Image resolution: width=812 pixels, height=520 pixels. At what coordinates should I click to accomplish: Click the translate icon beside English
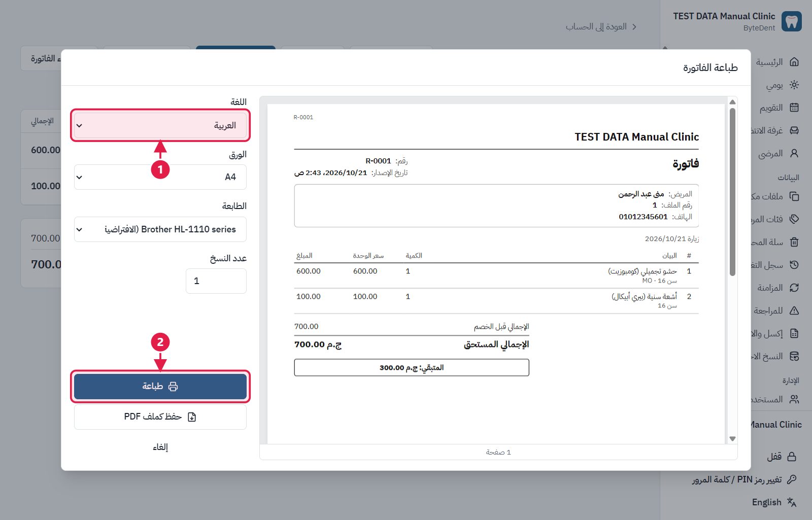click(792, 502)
